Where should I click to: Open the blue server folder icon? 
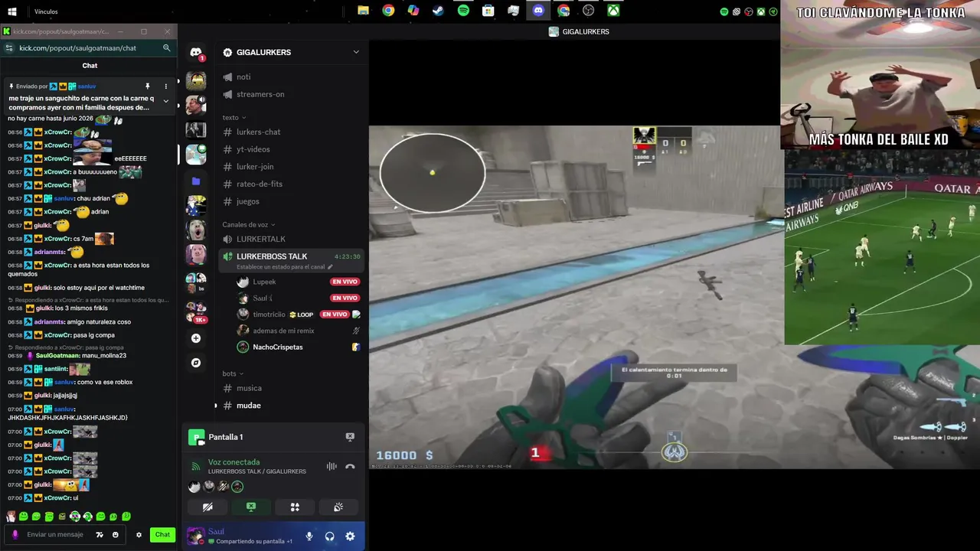point(196,181)
